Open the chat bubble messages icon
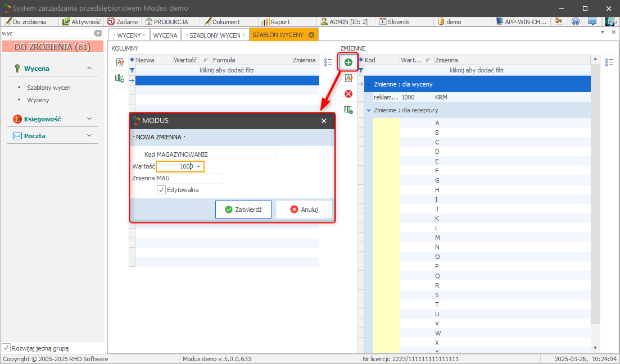620x364 pixels. click(x=592, y=22)
